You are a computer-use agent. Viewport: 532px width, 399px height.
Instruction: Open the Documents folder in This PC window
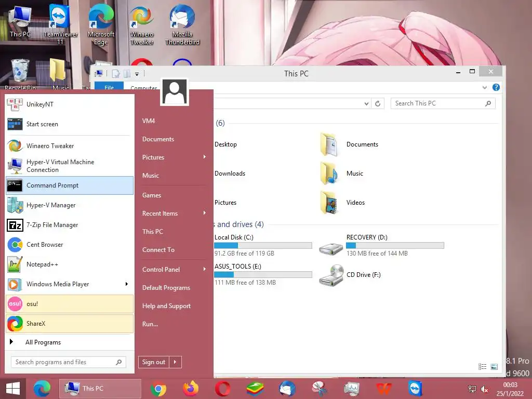click(350, 144)
